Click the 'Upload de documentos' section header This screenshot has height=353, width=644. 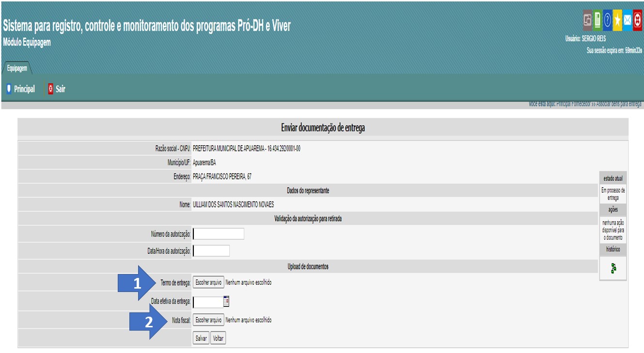pyautogui.click(x=308, y=267)
